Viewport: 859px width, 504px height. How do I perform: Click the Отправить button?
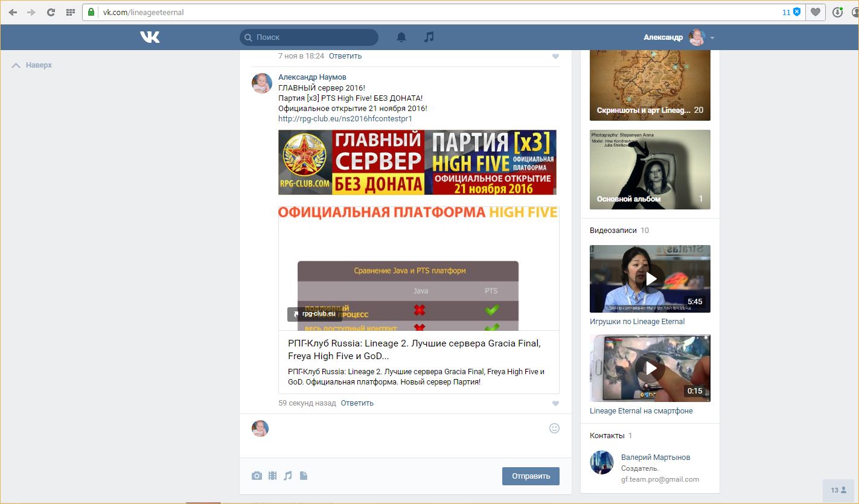coord(531,476)
